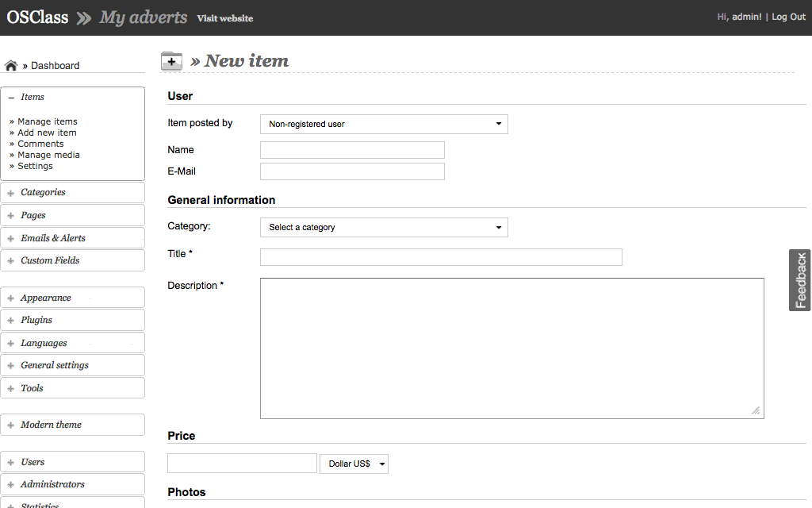This screenshot has width=812, height=508.
Task: Open the Dollar US$ currency dropdown
Action: pyautogui.click(x=354, y=464)
